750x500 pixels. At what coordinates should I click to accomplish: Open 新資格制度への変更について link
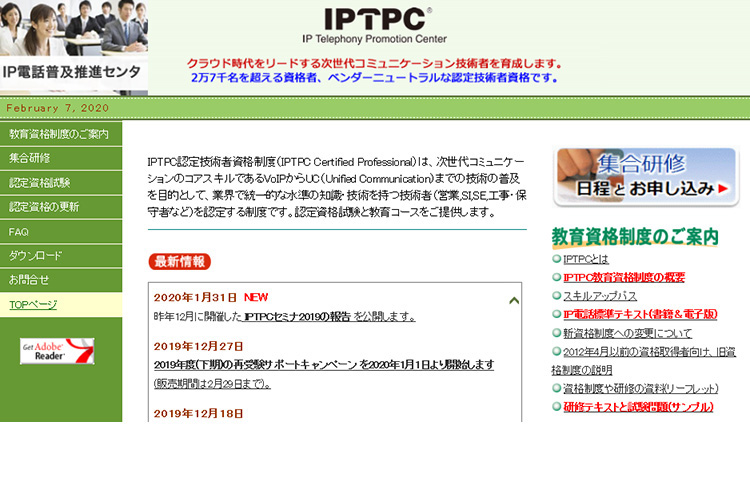click(x=628, y=333)
